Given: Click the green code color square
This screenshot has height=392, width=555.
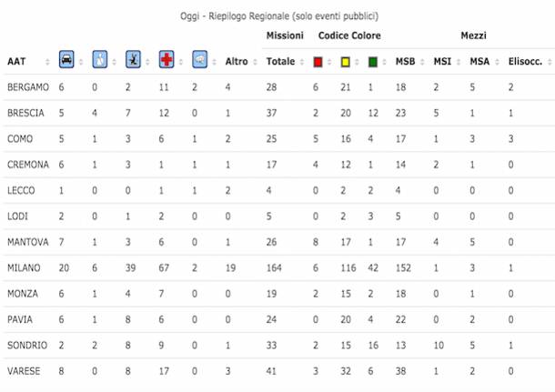Looking at the screenshot, I should pos(373,62).
